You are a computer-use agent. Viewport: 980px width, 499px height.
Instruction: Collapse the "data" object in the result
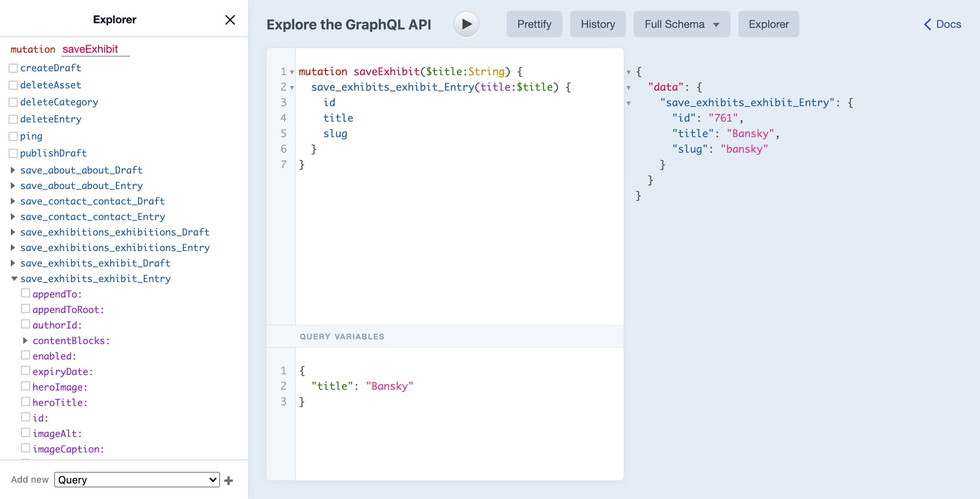tap(629, 88)
